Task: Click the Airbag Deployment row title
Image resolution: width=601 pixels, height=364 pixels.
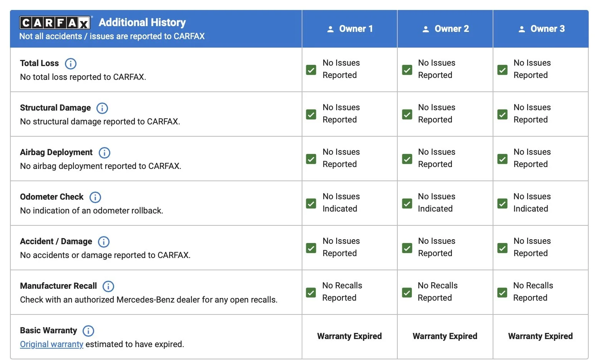Action: 56,152
